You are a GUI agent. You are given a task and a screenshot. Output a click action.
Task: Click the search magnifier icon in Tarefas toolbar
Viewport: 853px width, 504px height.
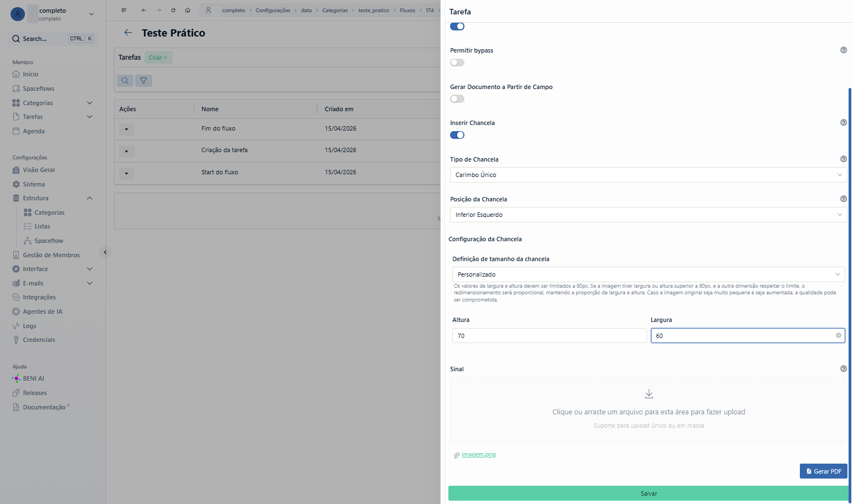[125, 81]
